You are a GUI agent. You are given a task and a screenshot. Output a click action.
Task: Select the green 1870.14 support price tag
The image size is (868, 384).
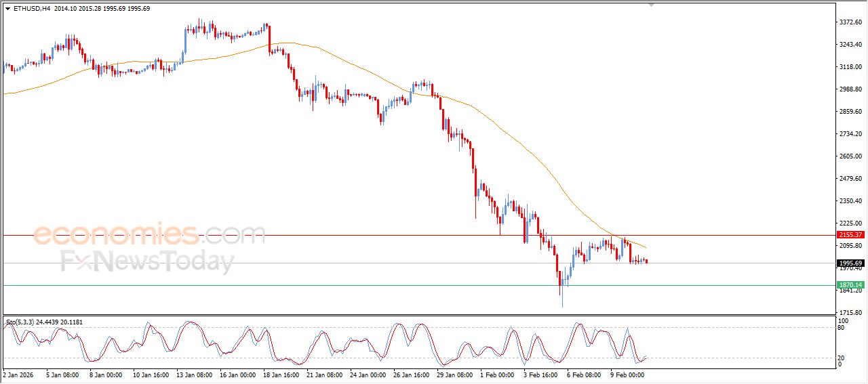(x=850, y=285)
